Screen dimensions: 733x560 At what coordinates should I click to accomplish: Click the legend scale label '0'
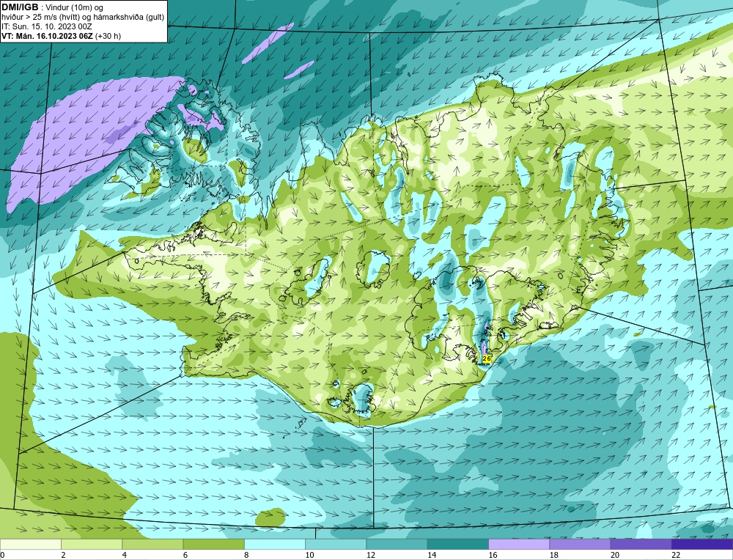pos(3,555)
